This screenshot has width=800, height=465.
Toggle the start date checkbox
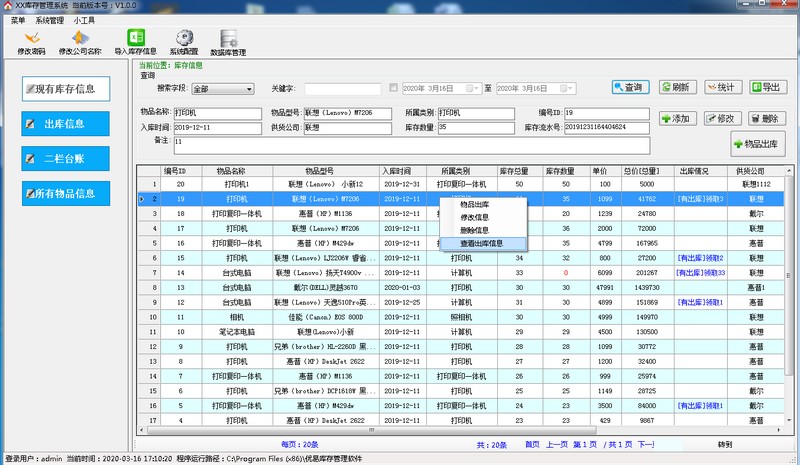point(393,88)
